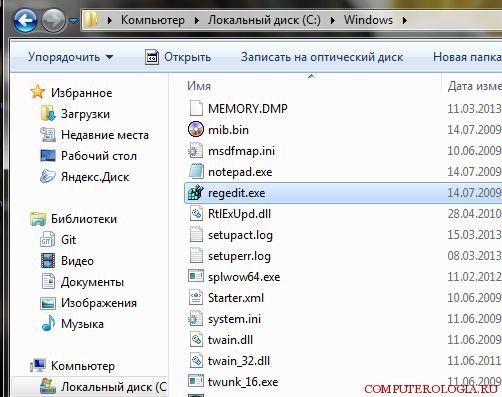This screenshot has width=502, height=397.
Task: Click the Компьютер monitor icon in sidebar
Action: (x=38, y=365)
